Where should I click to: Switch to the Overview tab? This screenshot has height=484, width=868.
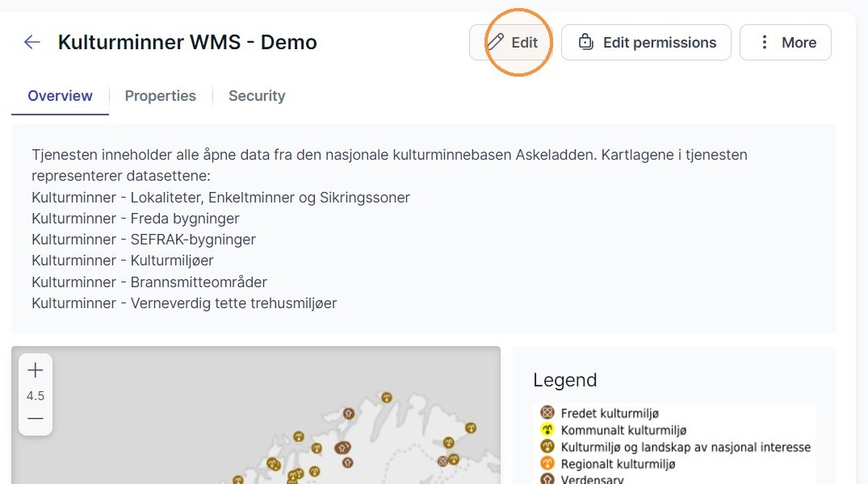60,96
